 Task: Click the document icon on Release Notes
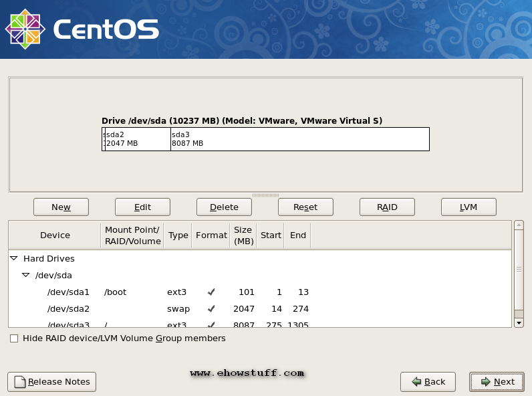(x=20, y=382)
